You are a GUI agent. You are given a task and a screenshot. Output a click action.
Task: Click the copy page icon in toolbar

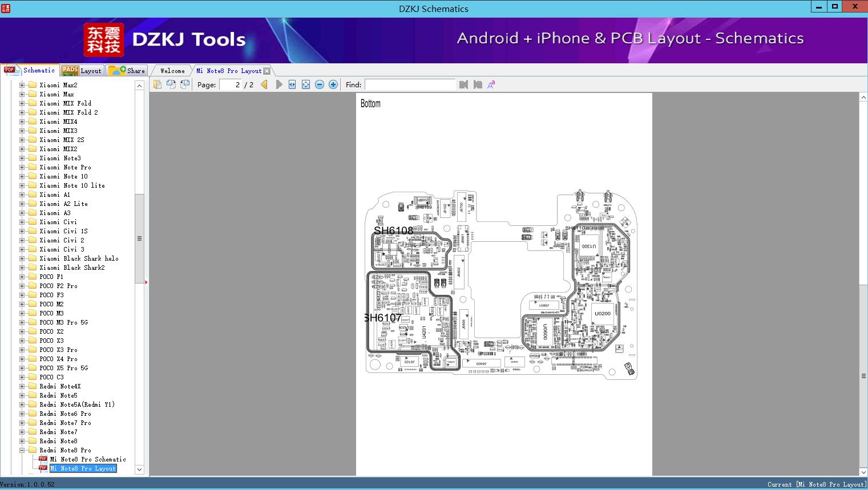click(x=158, y=84)
